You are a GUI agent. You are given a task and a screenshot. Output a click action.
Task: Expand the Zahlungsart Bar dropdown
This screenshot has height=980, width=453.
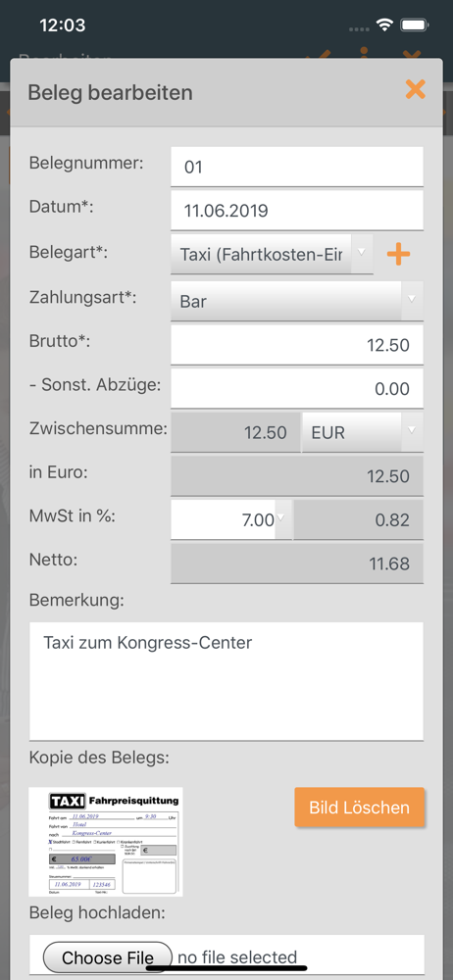pos(296,301)
